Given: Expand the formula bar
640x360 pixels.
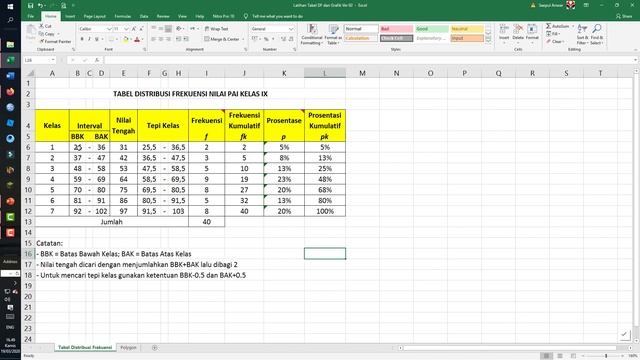Looking at the screenshot, I should coord(636,60).
